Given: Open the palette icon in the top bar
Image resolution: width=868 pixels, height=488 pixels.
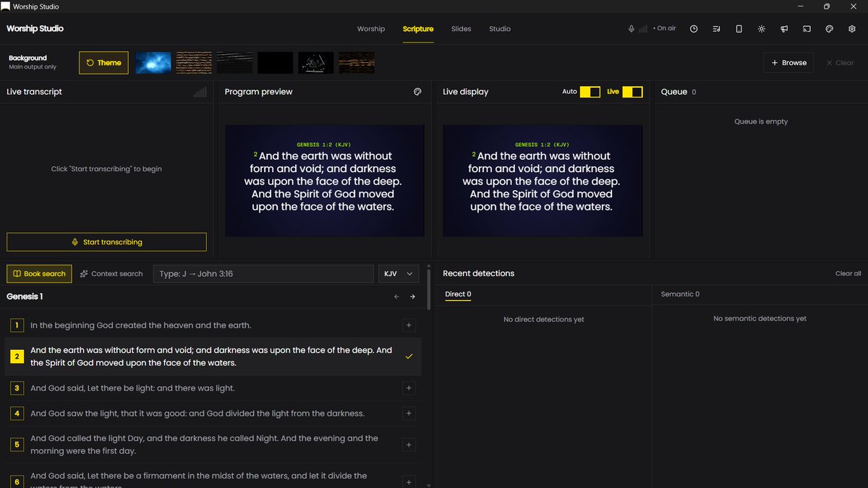Looking at the screenshot, I should (830, 29).
